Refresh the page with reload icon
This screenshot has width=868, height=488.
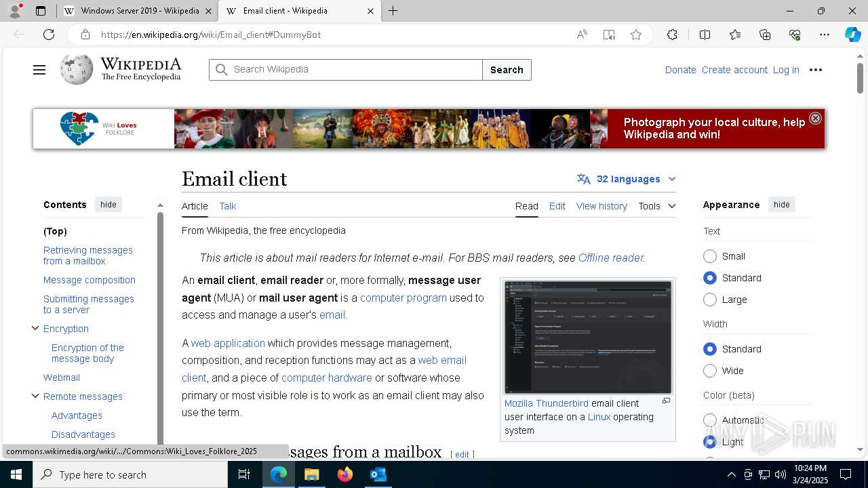click(49, 35)
